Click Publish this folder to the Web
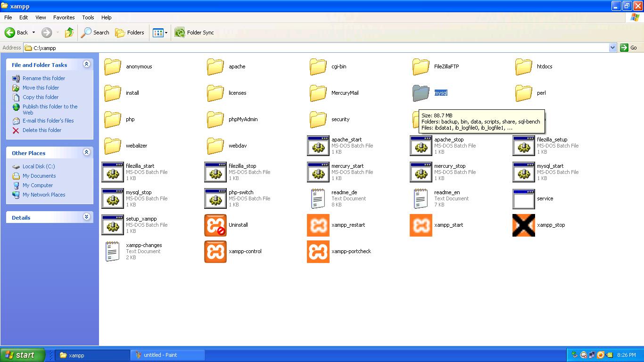Viewport: 644px width, 362px height. pos(50,109)
